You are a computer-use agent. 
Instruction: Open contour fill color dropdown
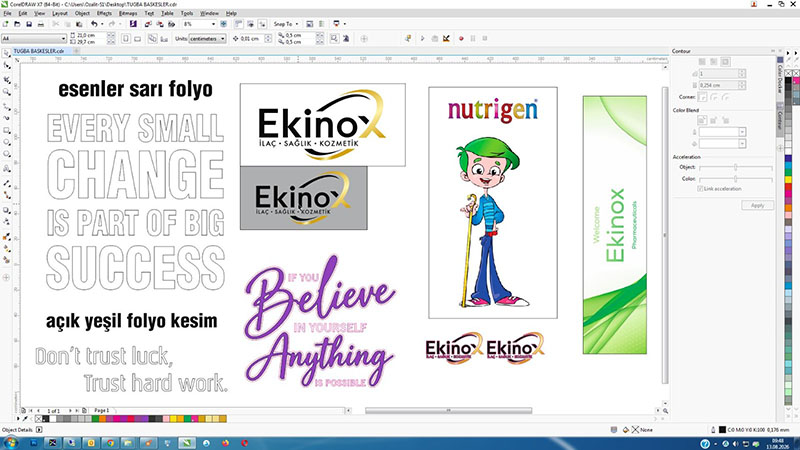(742, 144)
